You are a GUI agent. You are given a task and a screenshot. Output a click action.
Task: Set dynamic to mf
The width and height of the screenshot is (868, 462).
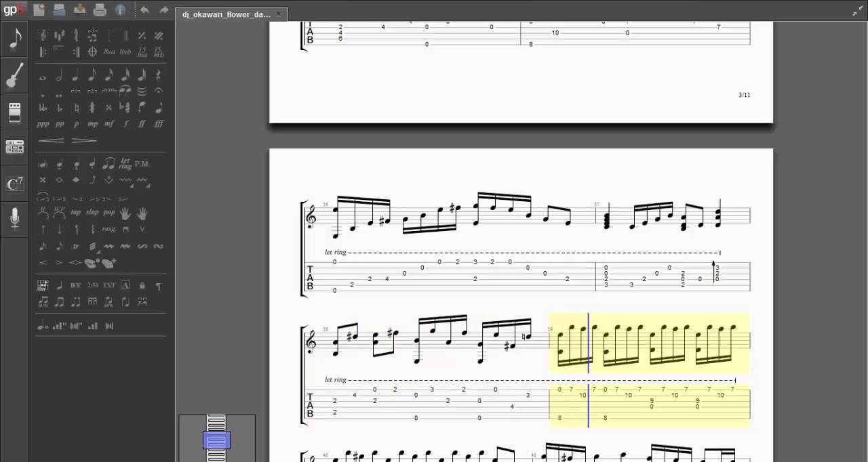click(108, 124)
